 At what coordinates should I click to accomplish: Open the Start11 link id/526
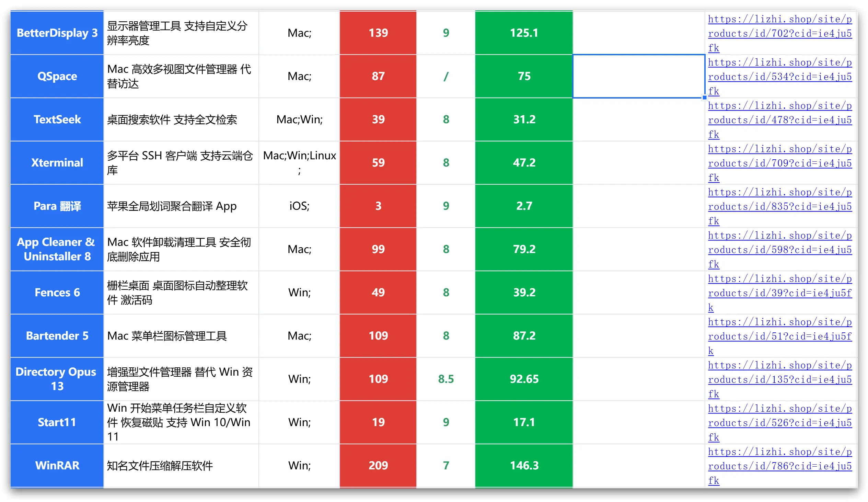(780, 422)
